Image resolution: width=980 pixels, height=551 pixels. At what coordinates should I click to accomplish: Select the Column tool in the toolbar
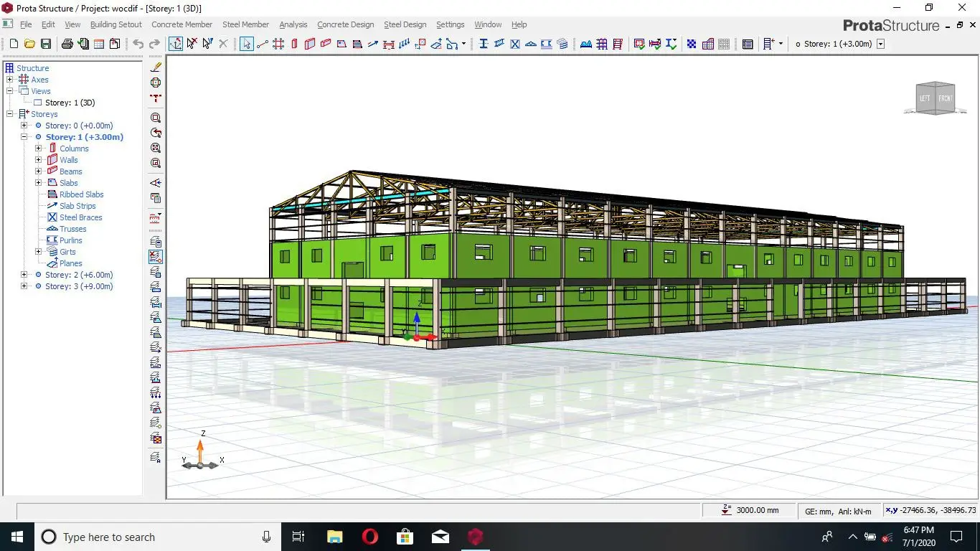pos(294,44)
